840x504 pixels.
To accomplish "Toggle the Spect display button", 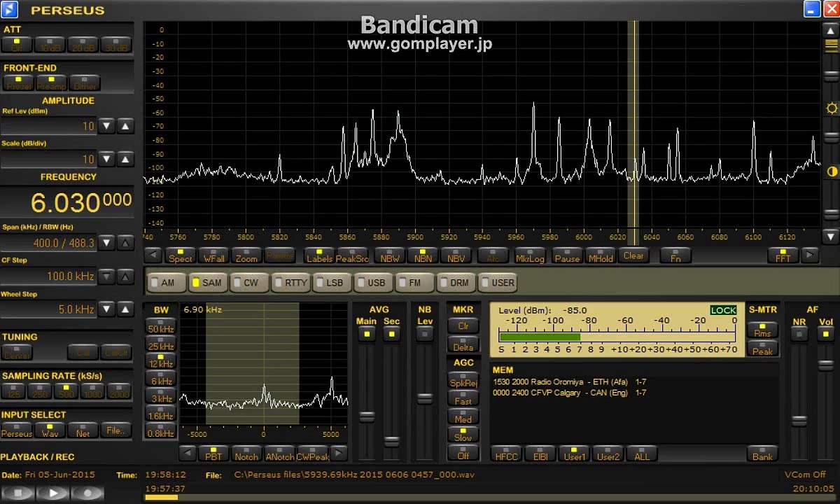I will pos(181,255).
